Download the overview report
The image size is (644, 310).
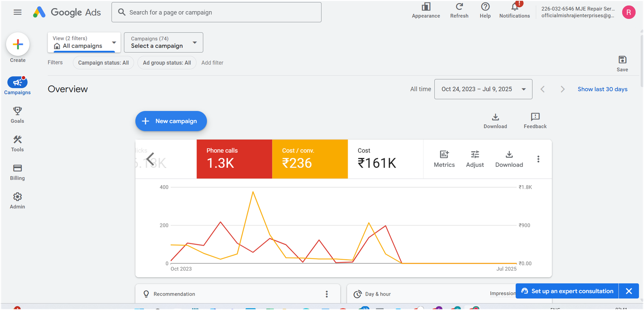[495, 121]
